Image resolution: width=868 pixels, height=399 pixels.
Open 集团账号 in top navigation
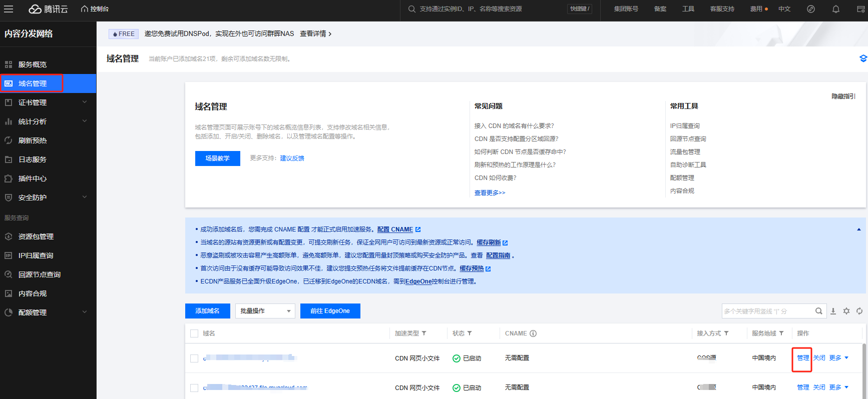click(626, 9)
